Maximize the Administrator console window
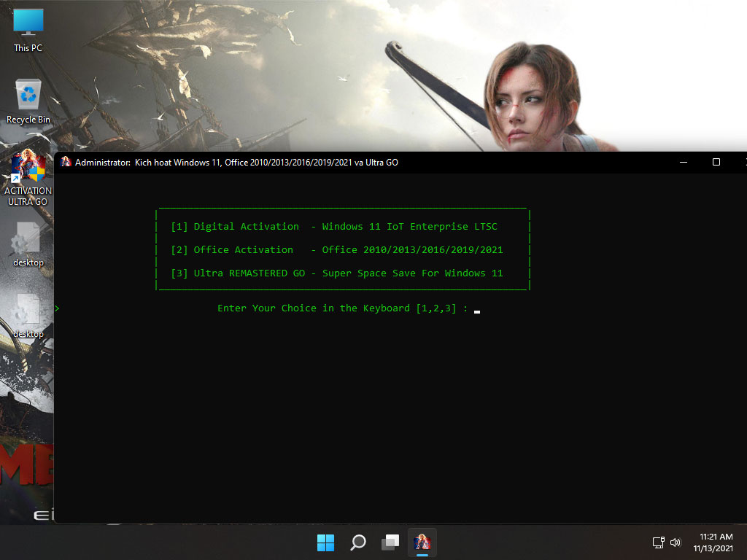The height and width of the screenshot is (560, 747). (716, 163)
